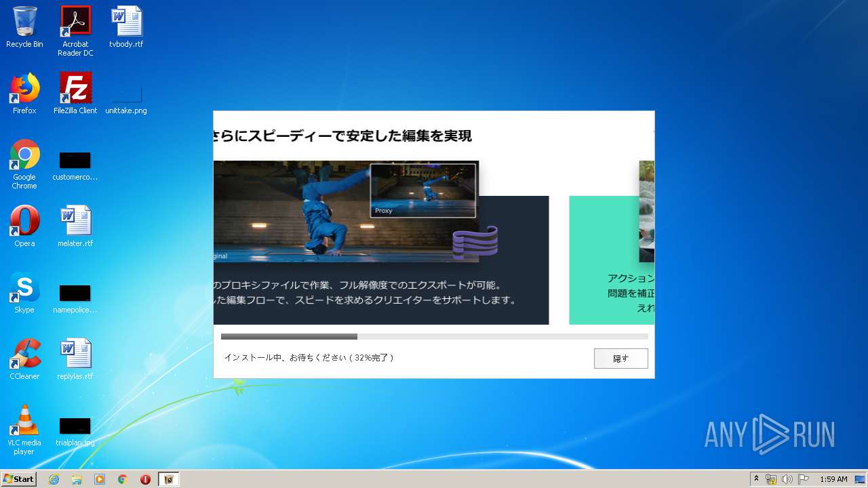Launch Chrome from the taskbar
The image size is (868, 488).
(123, 479)
